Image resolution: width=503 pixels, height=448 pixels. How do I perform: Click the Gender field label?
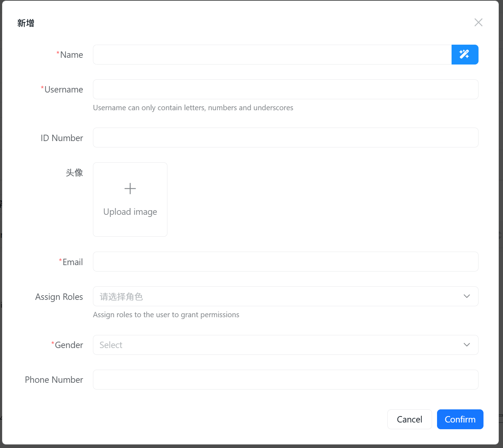[69, 345]
